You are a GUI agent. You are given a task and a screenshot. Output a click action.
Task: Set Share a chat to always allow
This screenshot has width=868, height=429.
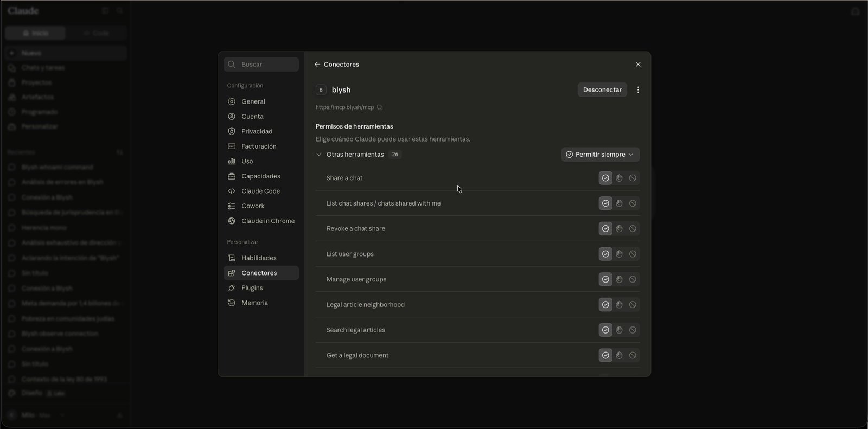605,178
